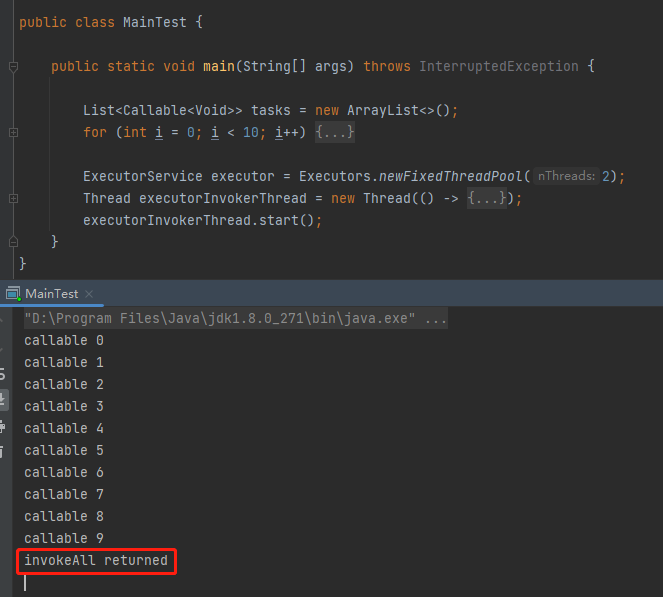Close the MainTest run tab

pos(89,294)
